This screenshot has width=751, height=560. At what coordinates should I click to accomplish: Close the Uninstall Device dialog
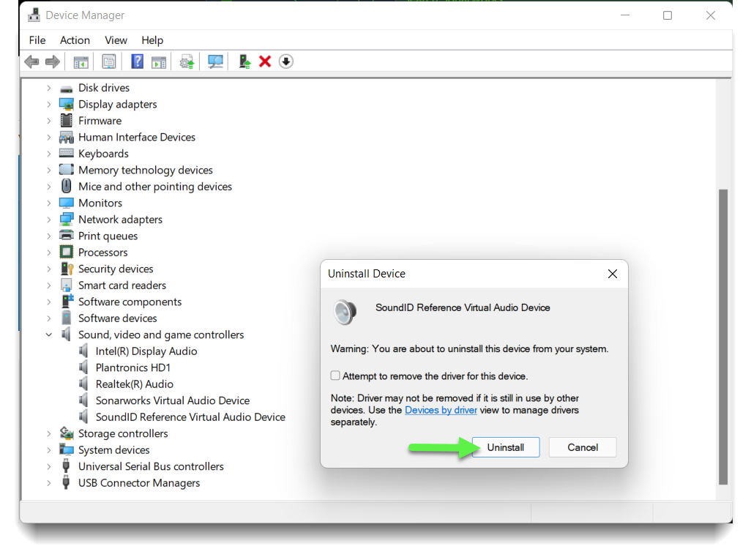pos(612,274)
